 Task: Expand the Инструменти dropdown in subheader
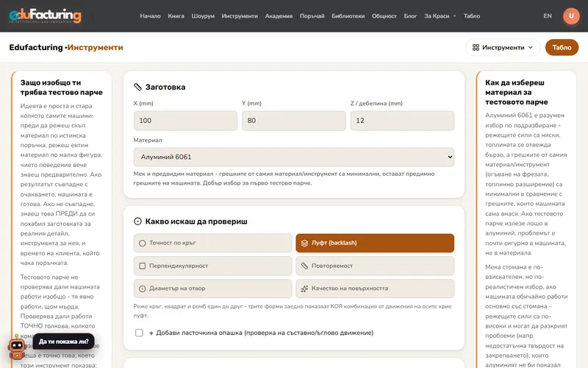point(503,47)
